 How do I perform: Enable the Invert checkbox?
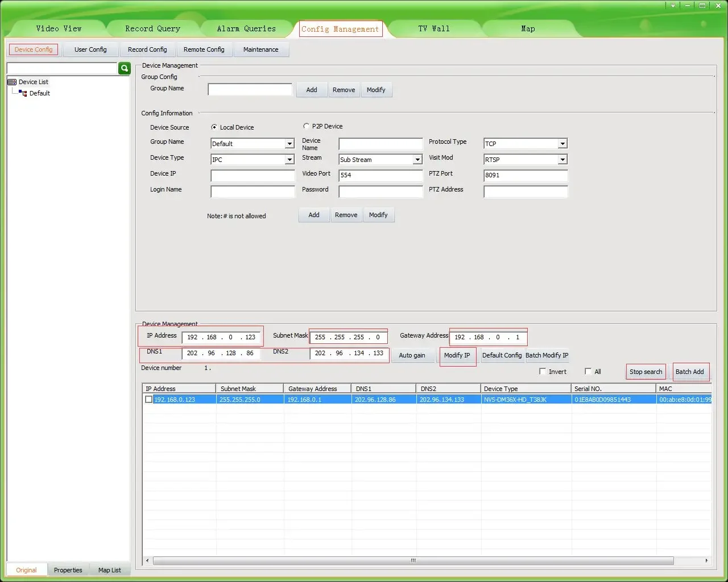coord(543,372)
